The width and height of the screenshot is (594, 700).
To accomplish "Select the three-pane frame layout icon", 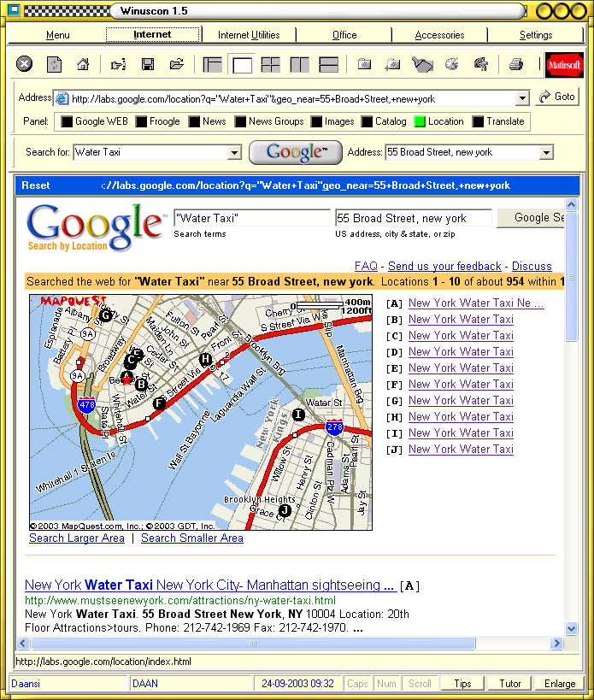I will point(213,65).
